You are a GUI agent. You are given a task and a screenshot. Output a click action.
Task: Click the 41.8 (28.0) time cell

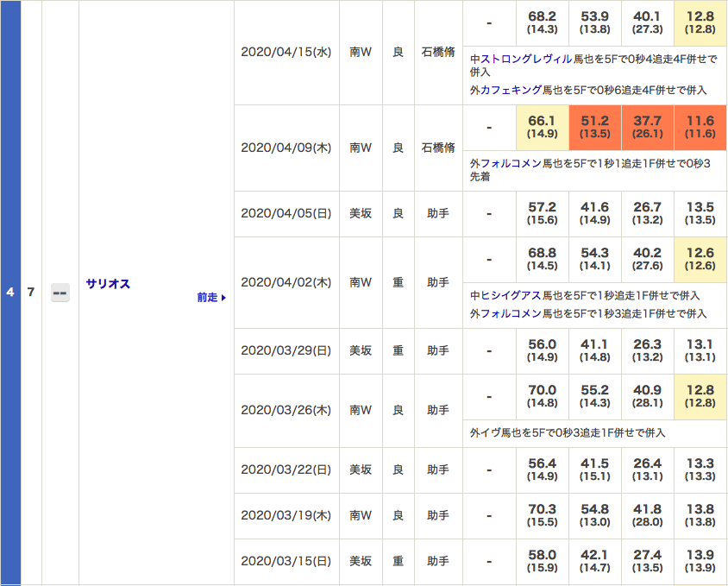[647, 516]
